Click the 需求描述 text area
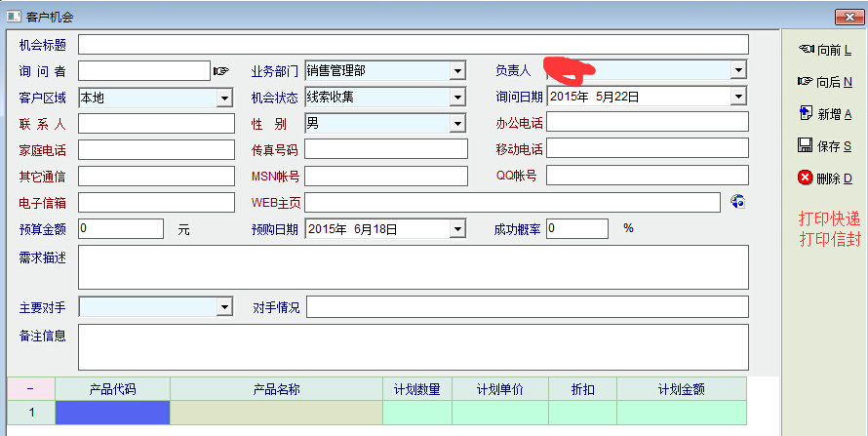The width and height of the screenshot is (868, 436). [413, 267]
